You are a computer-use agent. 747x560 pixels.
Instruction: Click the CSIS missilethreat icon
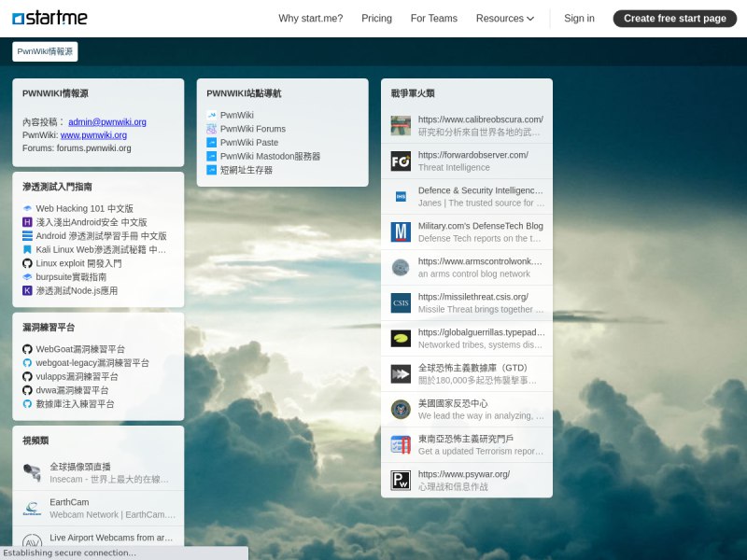[401, 302]
